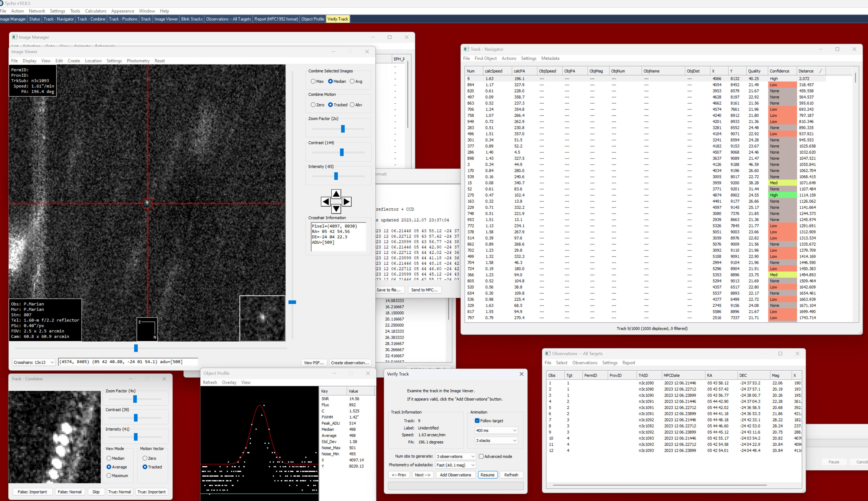
Task: Close the Verify Track dialog
Action: tap(521, 374)
